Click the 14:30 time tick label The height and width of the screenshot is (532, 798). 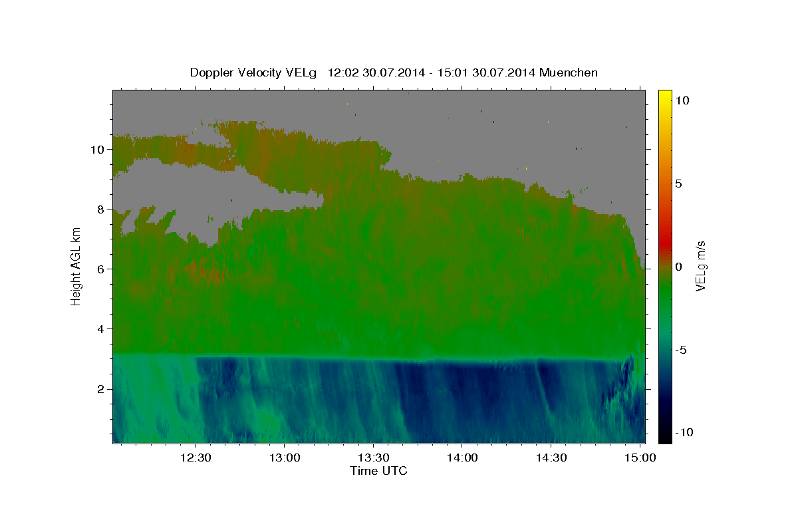click(551, 458)
